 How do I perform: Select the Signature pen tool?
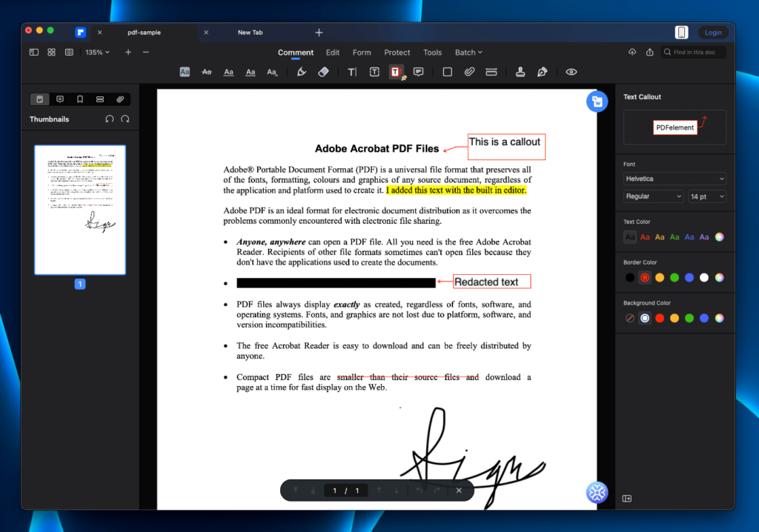point(542,72)
